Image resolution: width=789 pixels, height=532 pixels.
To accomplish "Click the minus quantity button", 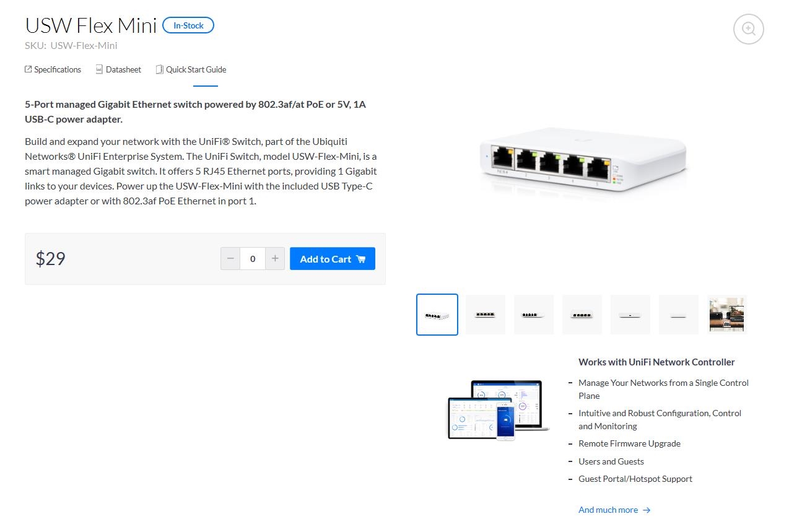I will pos(230,259).
